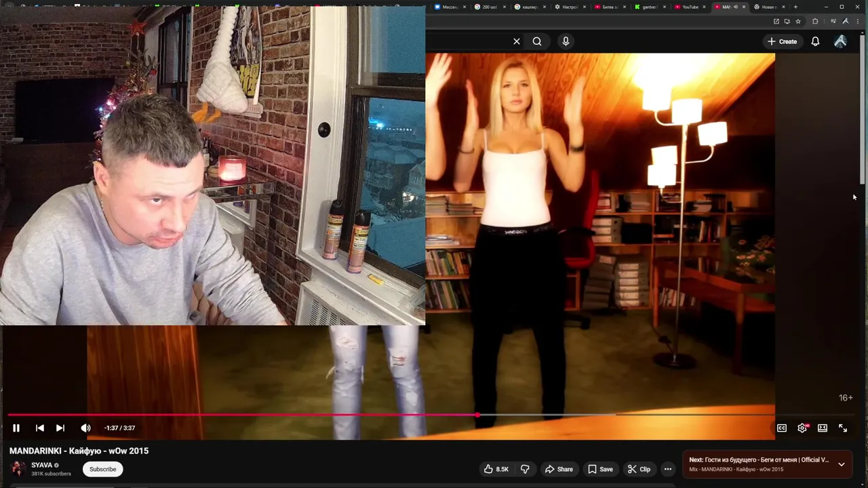Image resolution: width=868 pixels, height=488 pixels.
Task: Exit full screen view
Action: (843, 428)
